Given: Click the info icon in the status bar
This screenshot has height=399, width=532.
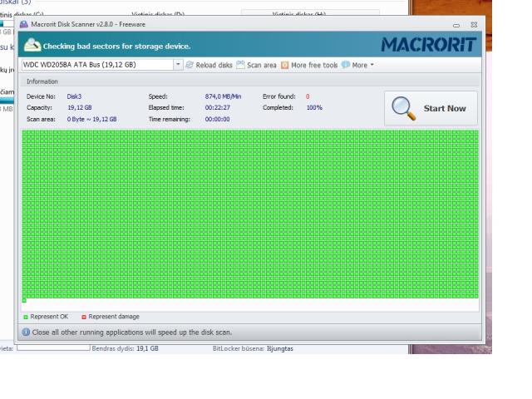Looking at the screenshot, I should click(26, 332).
